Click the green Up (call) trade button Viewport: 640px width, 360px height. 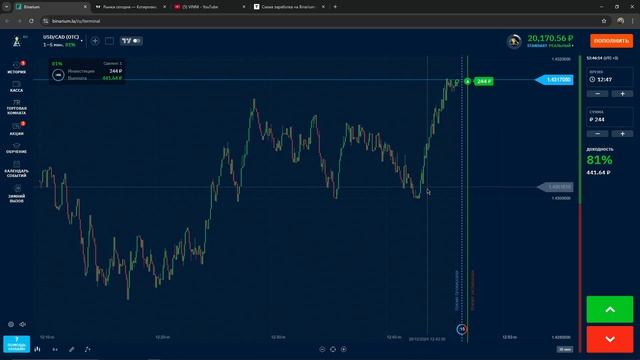(610, 309)
